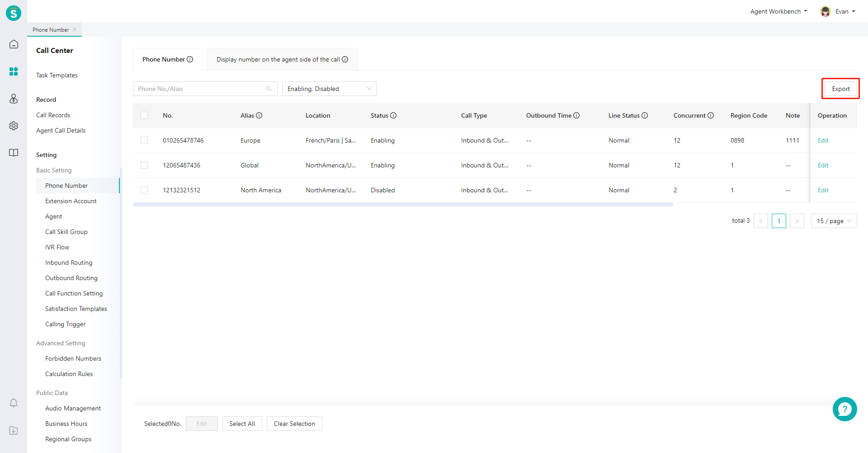Go to next page arrow
This screenshot has height=453, width=868.
pos(797,221)
